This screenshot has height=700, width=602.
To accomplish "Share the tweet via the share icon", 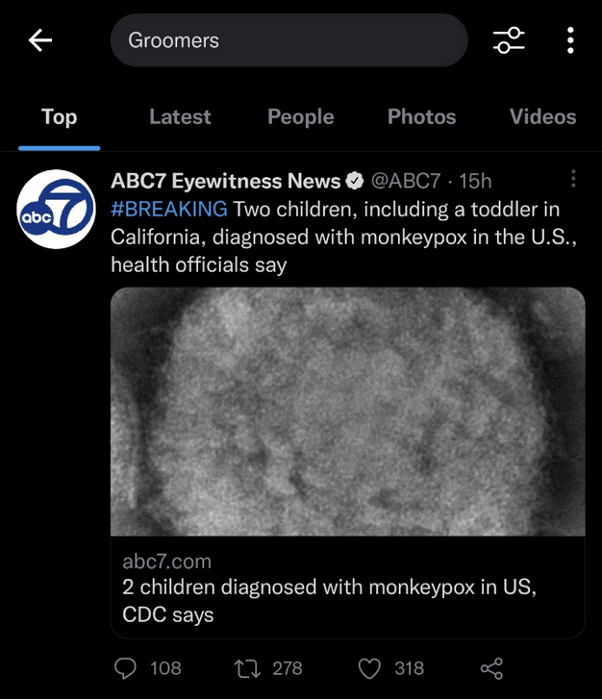I will pos(491,669).
